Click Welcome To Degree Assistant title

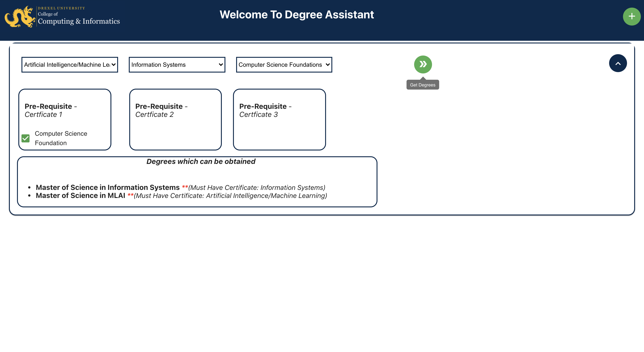pyautogui.click(x=297, y=15)
